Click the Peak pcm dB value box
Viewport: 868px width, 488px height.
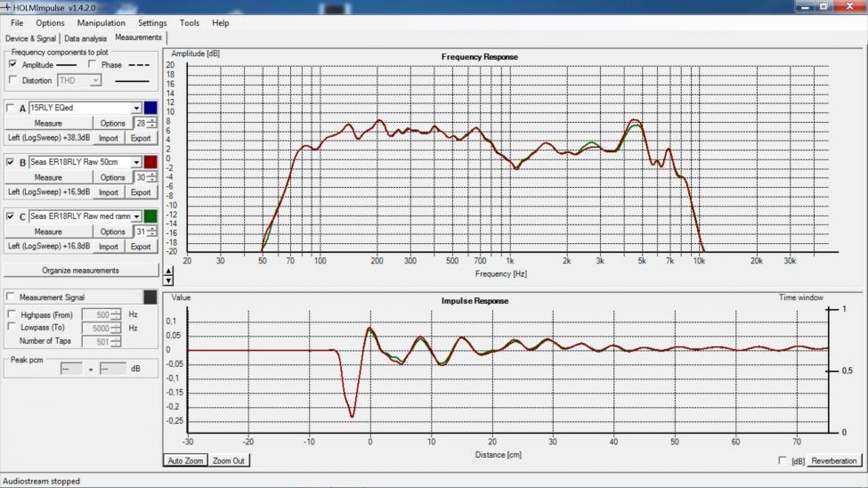click(112, 369)
